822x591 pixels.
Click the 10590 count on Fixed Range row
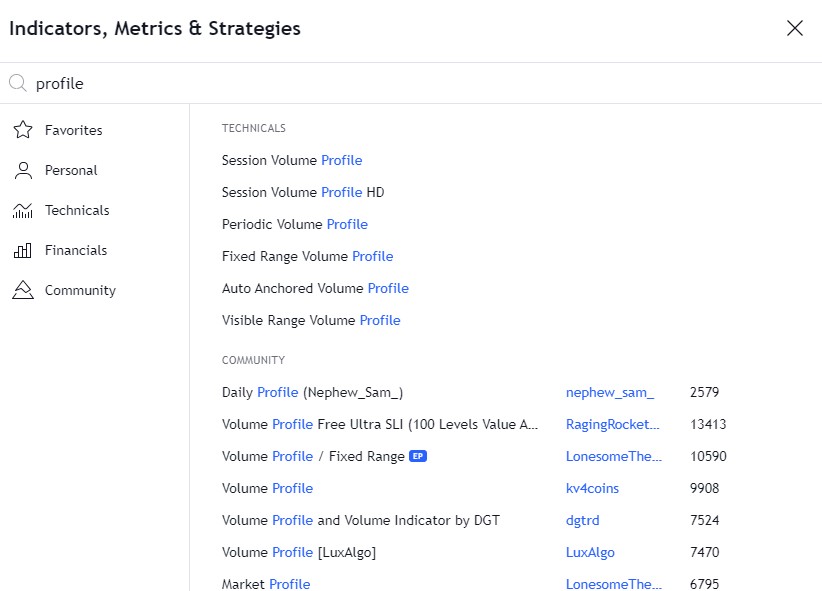[x=708, y=456]
